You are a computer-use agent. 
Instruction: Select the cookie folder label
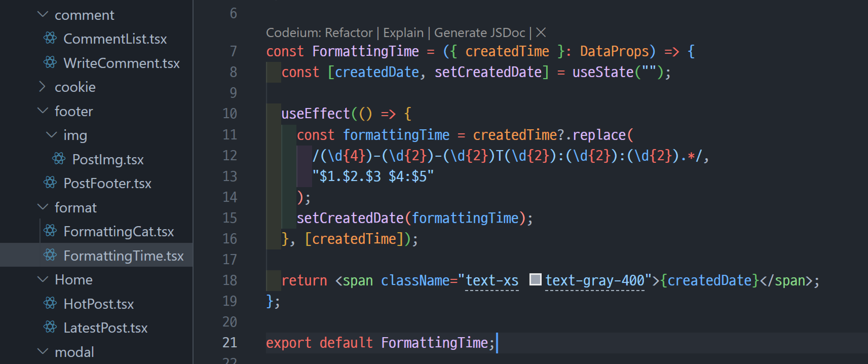tap(75, 87)
